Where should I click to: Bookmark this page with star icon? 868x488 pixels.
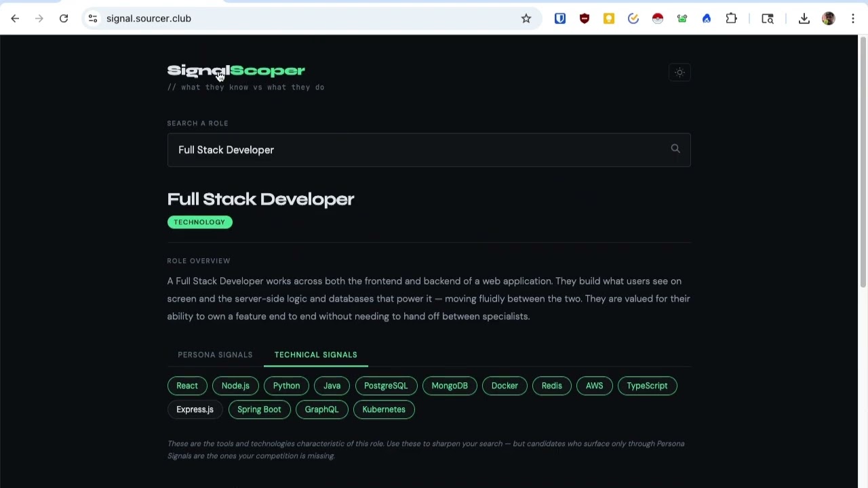[x=526, y=18]
